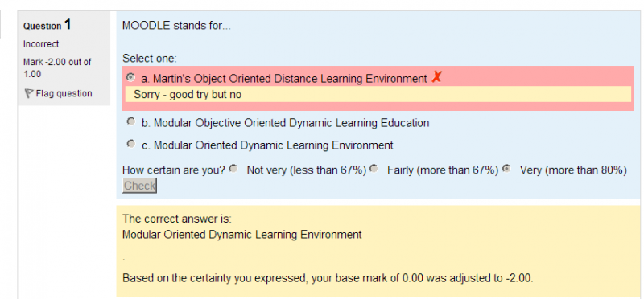
Task: Click the Modular Objective Oriented answer label
Action: tap(286, 123)
